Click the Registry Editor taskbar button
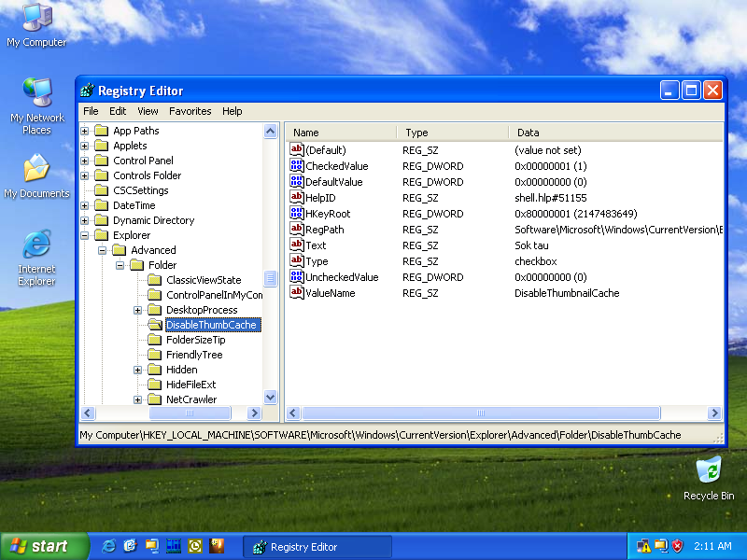The width and height of the screenshot is (747, 560). [x=303, y=547]
